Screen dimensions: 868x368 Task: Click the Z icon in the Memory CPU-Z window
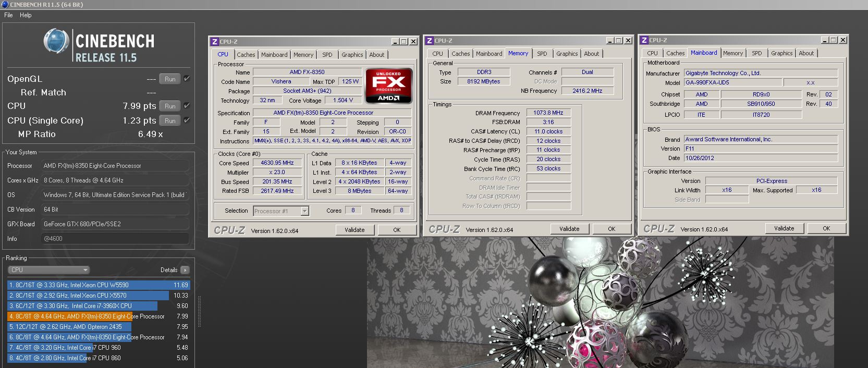[x=429, y=41]
